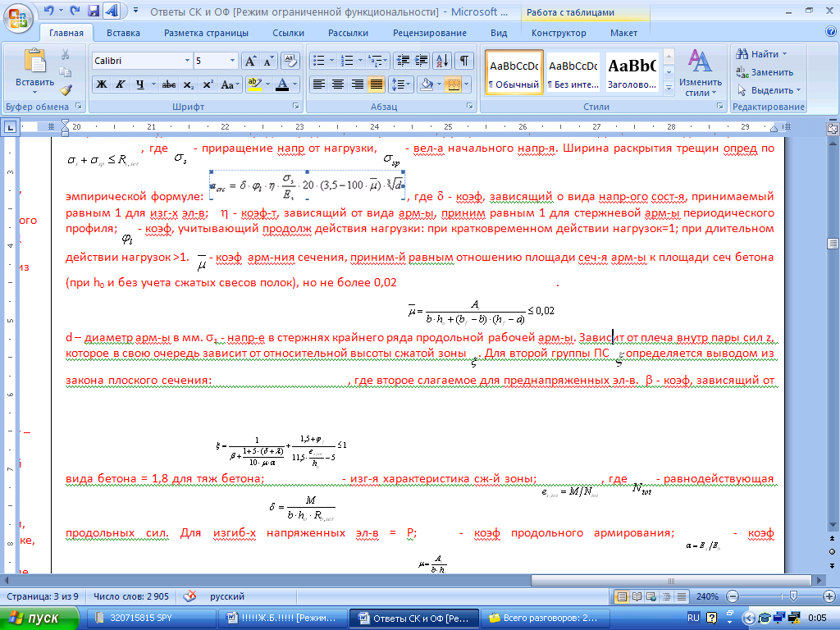Viewport: 840px width, 630px height.
Task: Open the Borders dropdown arrow
Action: point(467,84)
